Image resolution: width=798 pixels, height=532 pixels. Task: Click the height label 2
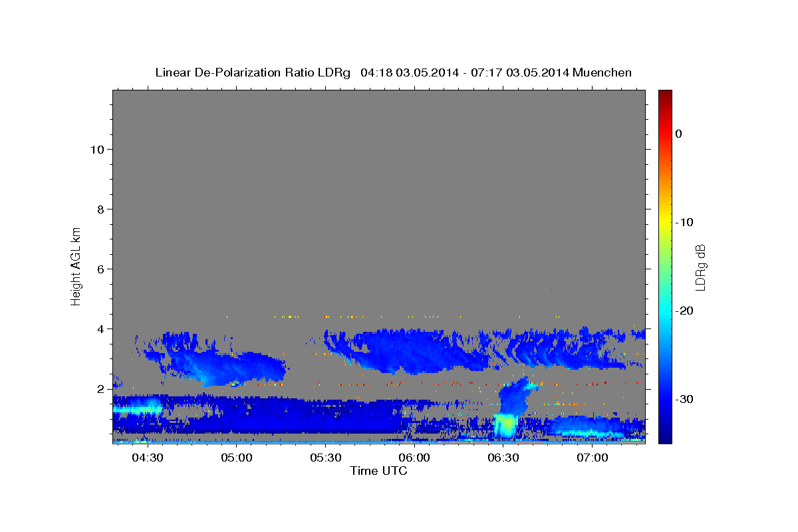tap(100, 389)
